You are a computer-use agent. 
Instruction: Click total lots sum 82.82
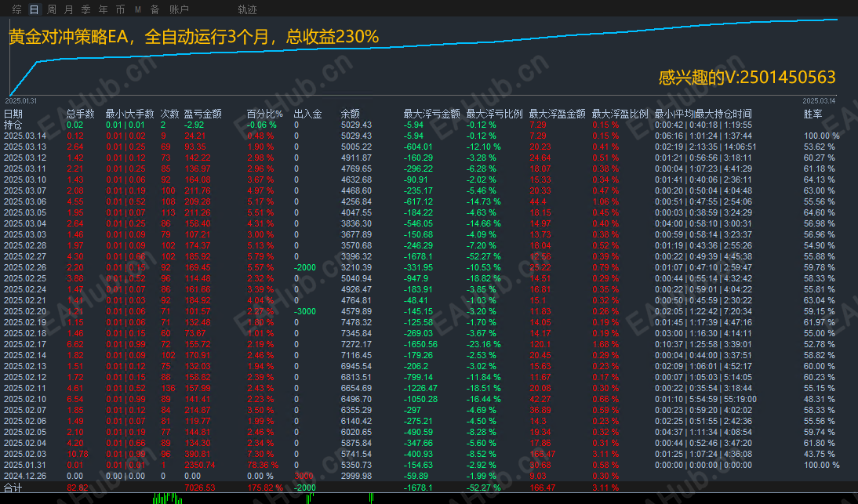(x=78, y=488)
